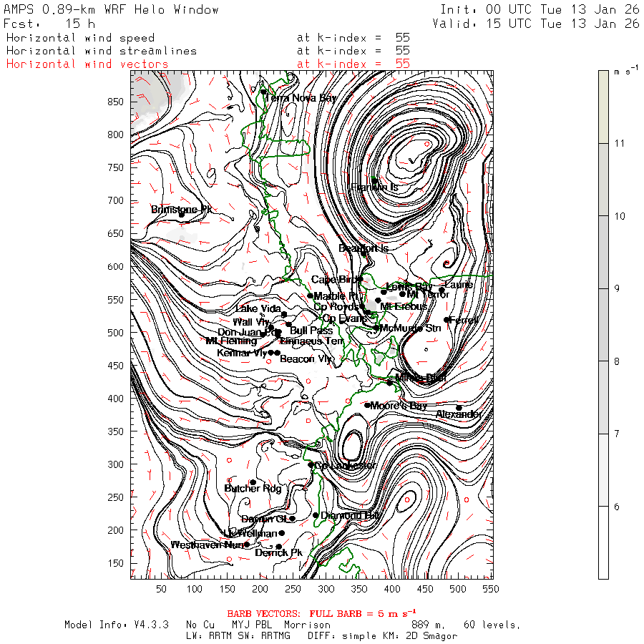Click the red Horizontal wind vectors legend text
The image size is (644, 644).
(87, 64)
